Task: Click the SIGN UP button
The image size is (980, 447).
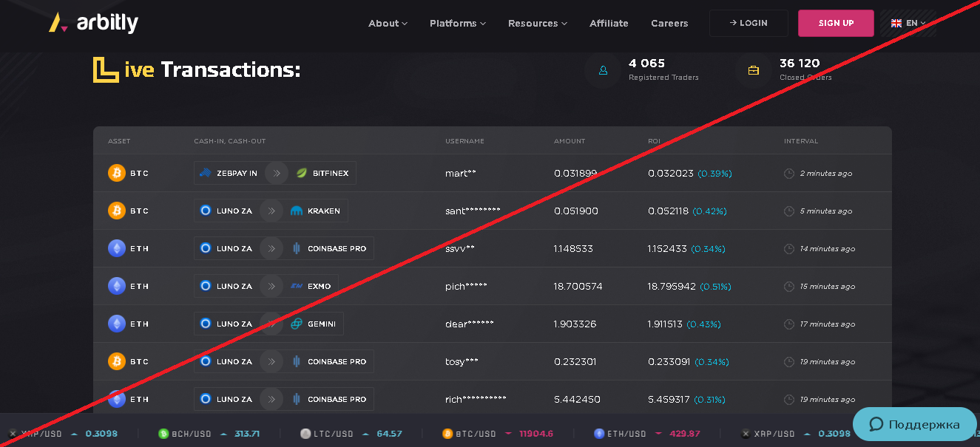Action: (836, 23)
